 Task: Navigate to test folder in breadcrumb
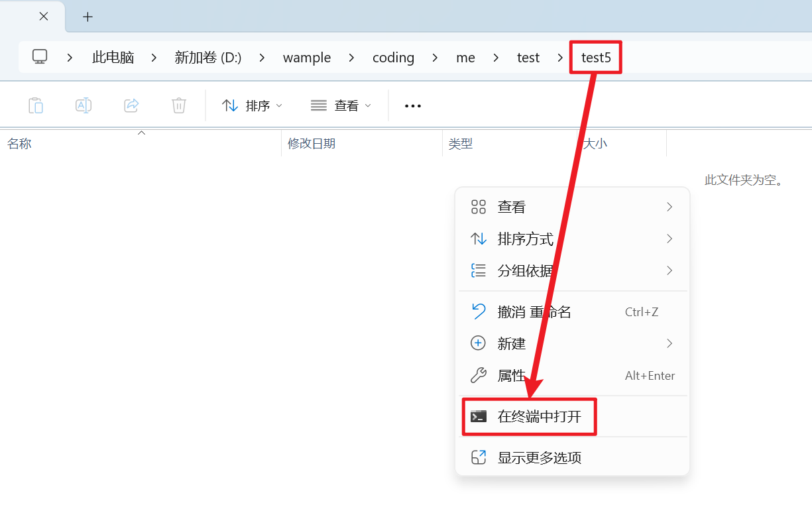(x=528, y=58)
